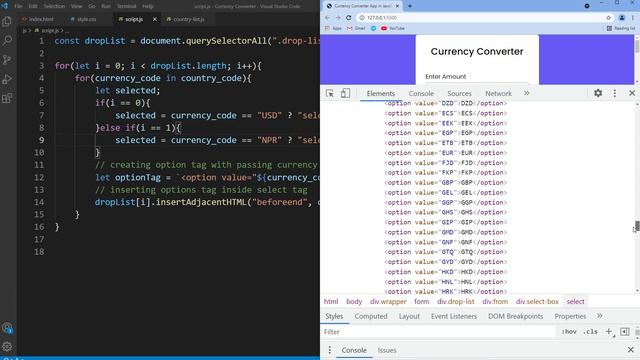
Task: Open the Source Control view
Action: pyautogui.click(x=7, y=60)
